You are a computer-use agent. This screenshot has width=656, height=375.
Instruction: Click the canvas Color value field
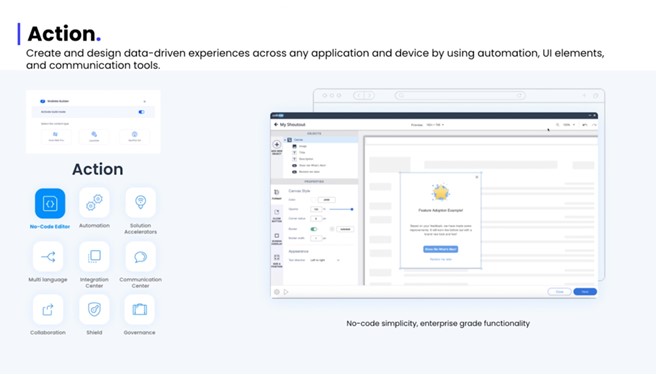pyautogui.click(x=326, y=200)
